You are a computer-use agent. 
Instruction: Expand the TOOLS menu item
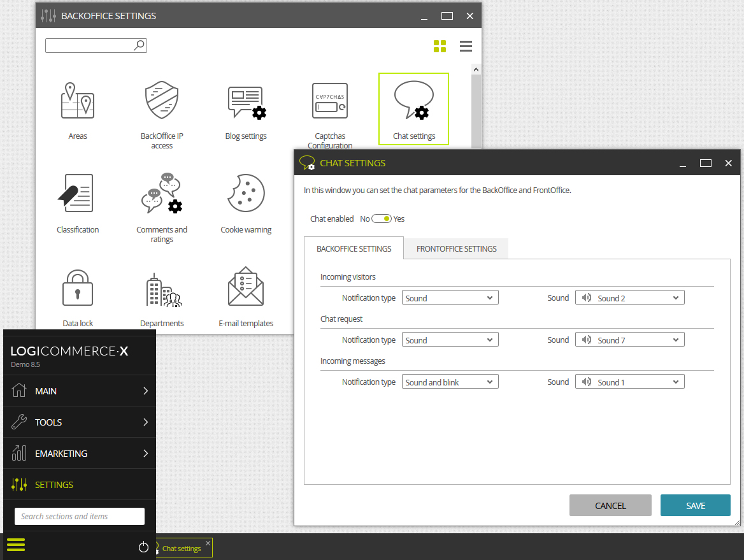point(80,422)
